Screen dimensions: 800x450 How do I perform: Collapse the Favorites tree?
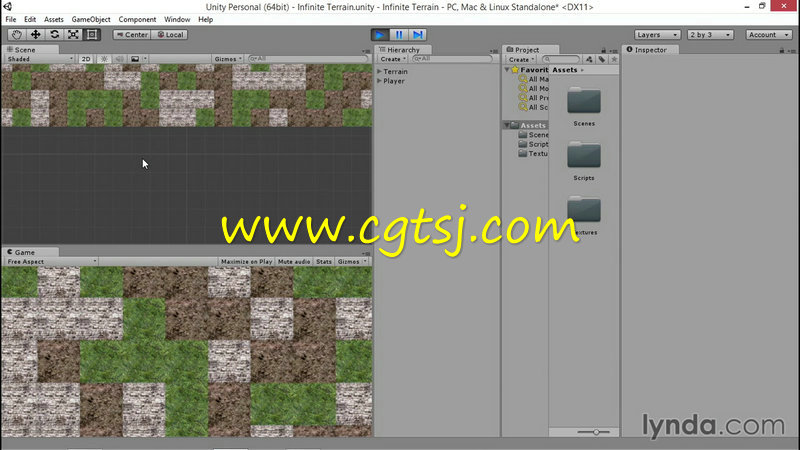tap(507, 69)
